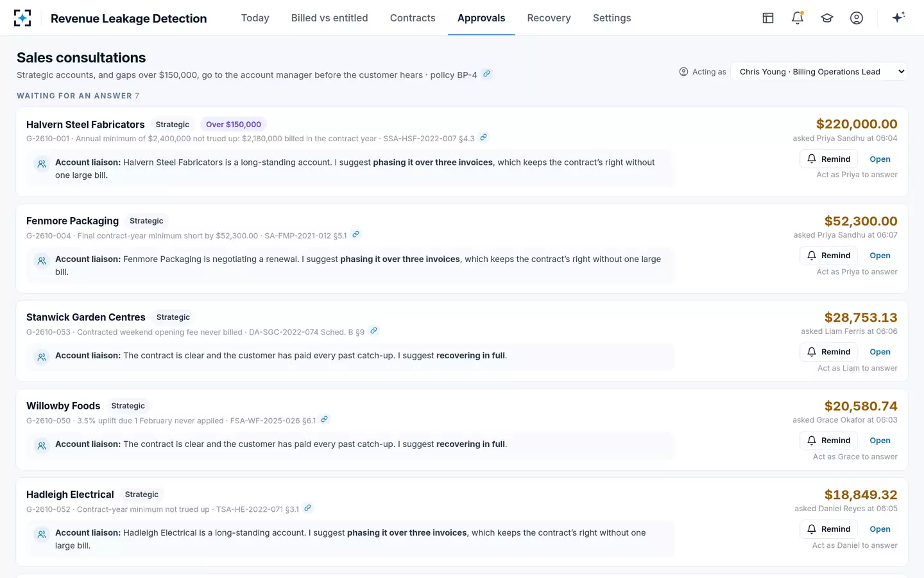Open the Halvern Steel Fabricators consultation
This screenshot has width=924, height=578.
pos(880,159)
